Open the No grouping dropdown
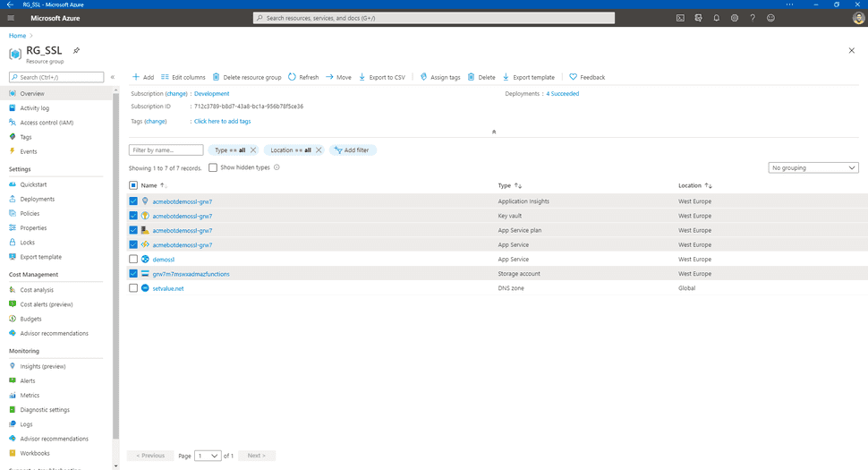868x470 pixels. (x=813, y=167)
